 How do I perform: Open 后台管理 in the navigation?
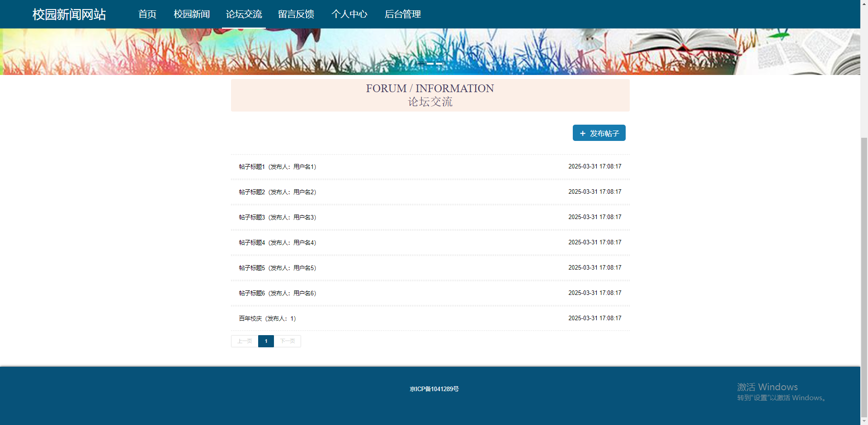tap(402, 14)
